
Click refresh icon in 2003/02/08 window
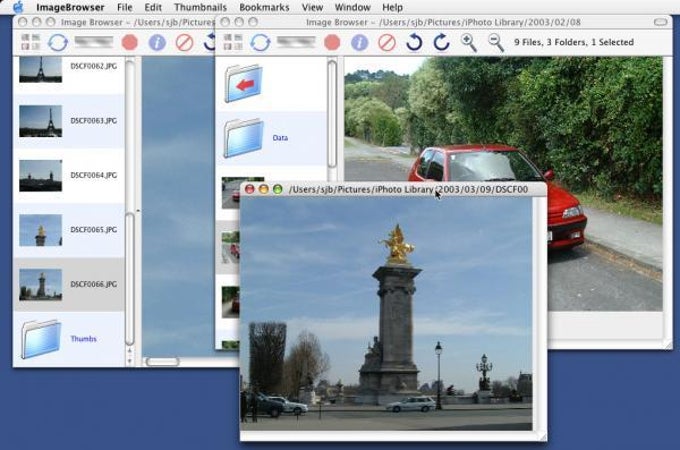click(x=260, y=42)
